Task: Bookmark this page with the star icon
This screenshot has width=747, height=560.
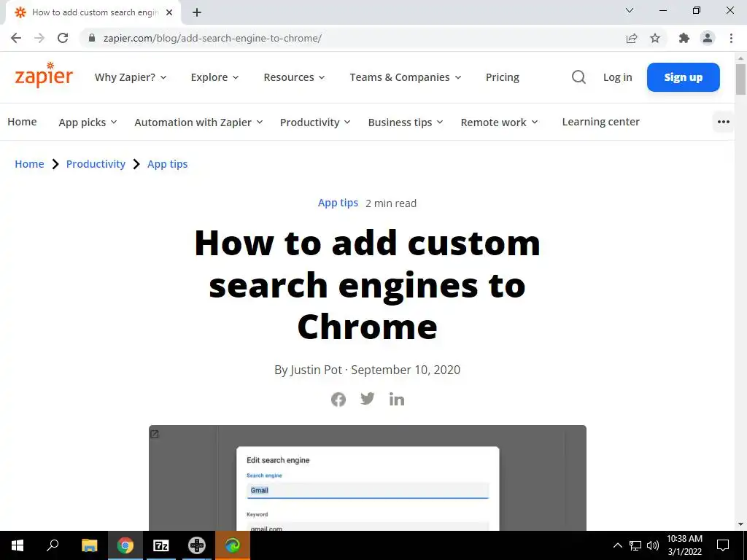Action: coord(655,38)
